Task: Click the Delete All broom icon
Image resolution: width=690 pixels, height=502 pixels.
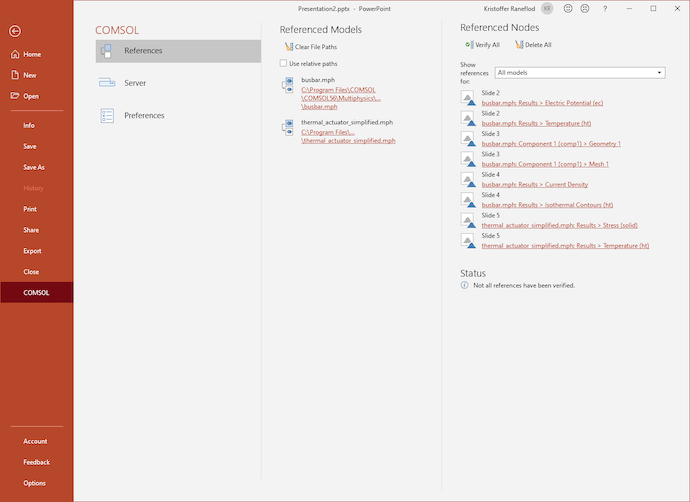Action: coord(519,44)
